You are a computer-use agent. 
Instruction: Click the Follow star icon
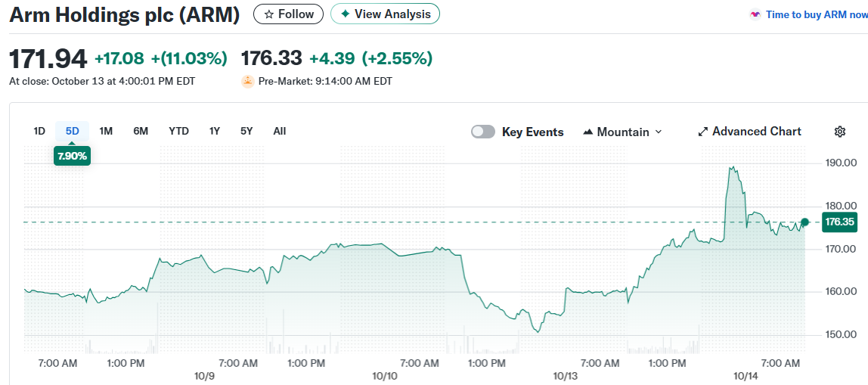pos(268,14)
